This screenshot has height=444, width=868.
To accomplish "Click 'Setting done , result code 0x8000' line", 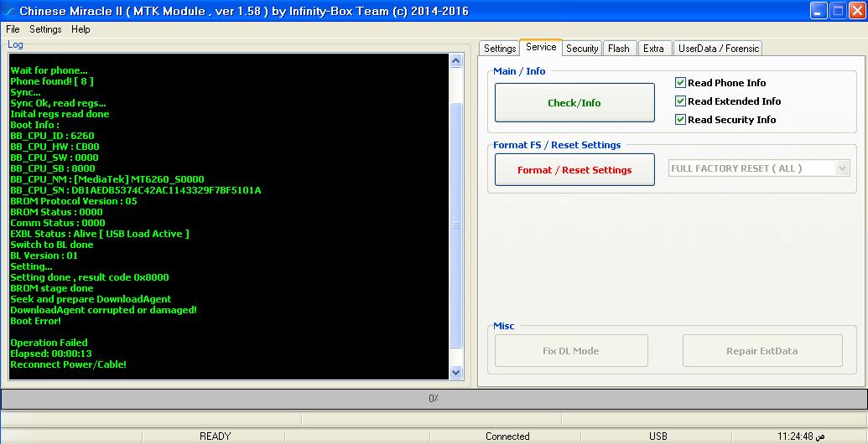I will click(x=90, y=277).
